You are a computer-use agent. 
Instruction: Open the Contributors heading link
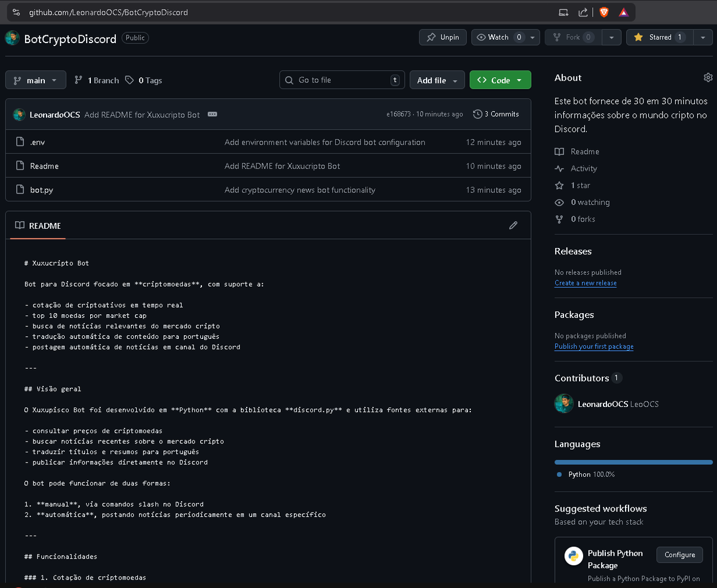tap(589, 378)
